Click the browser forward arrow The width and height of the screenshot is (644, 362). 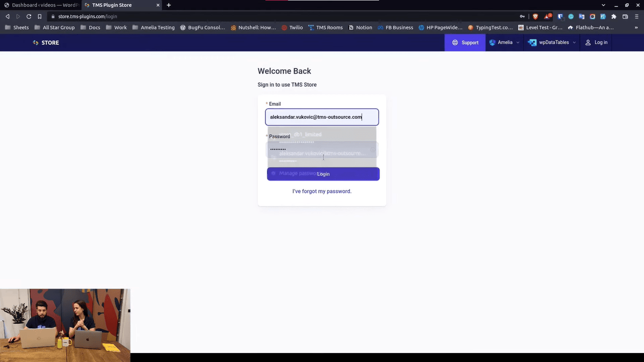point(18,16)
